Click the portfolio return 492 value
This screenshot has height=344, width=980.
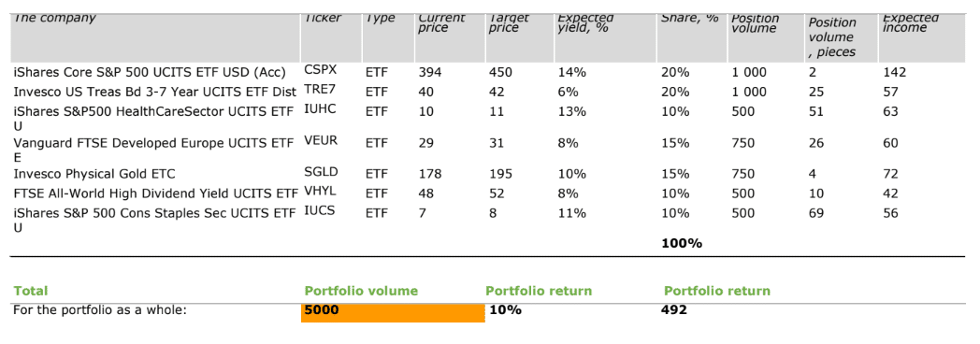click(673, 309)
